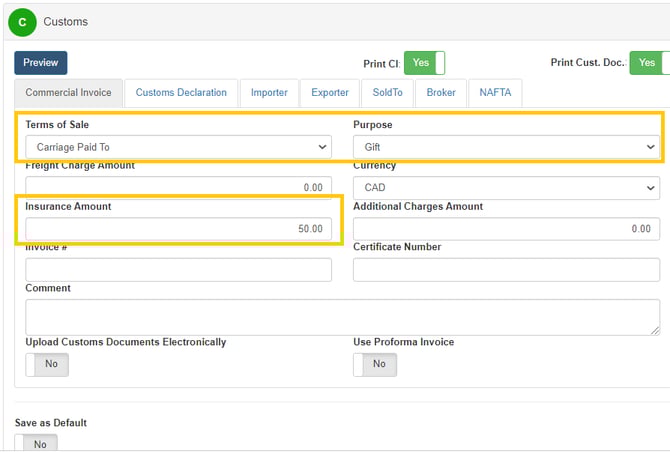This screenshot has height=454, width=670.
Task: Toggle the Print CI switch
Action: tap(424, 63)
